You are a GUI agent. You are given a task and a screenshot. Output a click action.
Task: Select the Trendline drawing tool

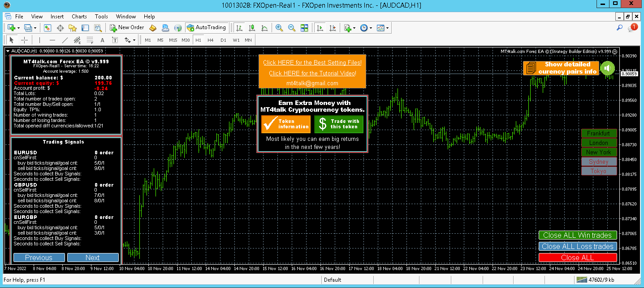[x=65, y=40]
